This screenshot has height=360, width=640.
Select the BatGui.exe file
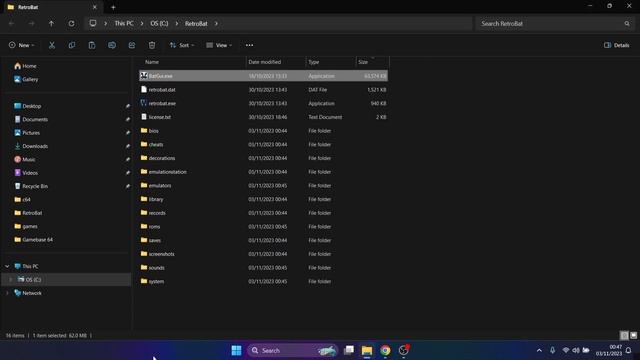click(x=263, y=76)
